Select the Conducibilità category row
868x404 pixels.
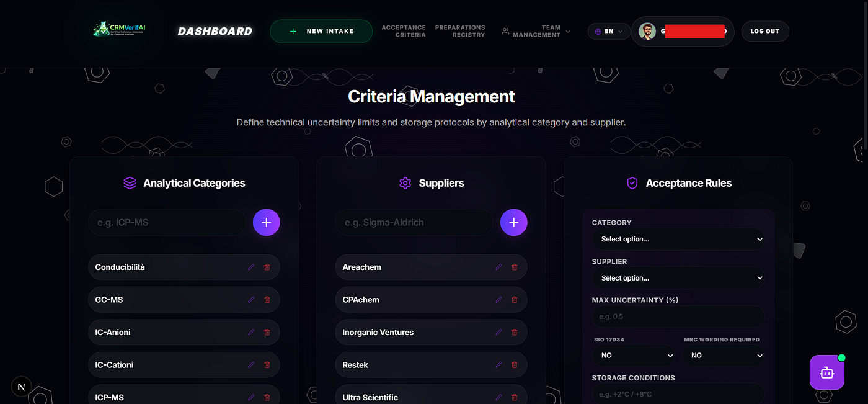[x=184, y=267]
